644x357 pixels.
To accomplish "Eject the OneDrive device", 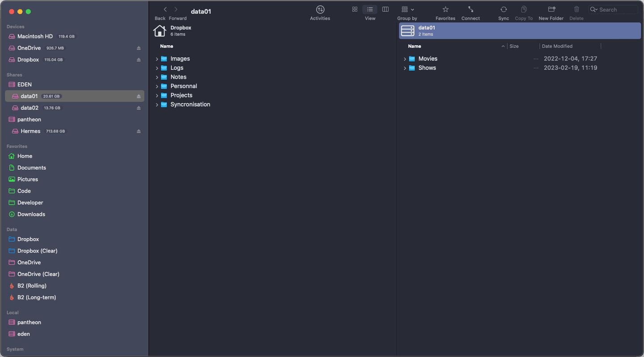I will pyautogui.click(x=139, y=48).
